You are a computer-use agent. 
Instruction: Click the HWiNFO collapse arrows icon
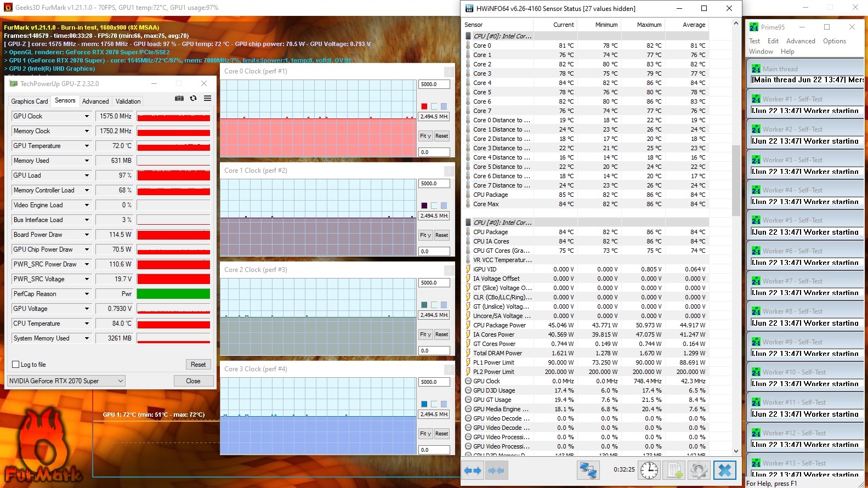coord(496,470)
